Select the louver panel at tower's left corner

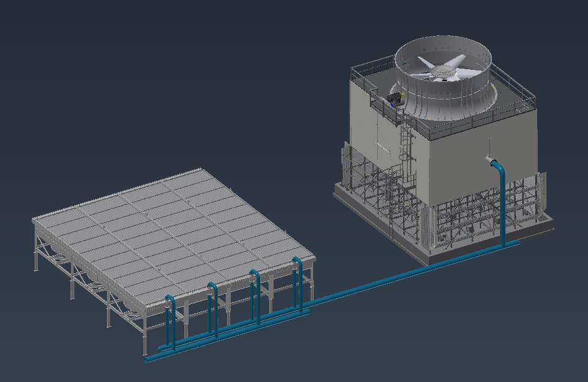345,165
